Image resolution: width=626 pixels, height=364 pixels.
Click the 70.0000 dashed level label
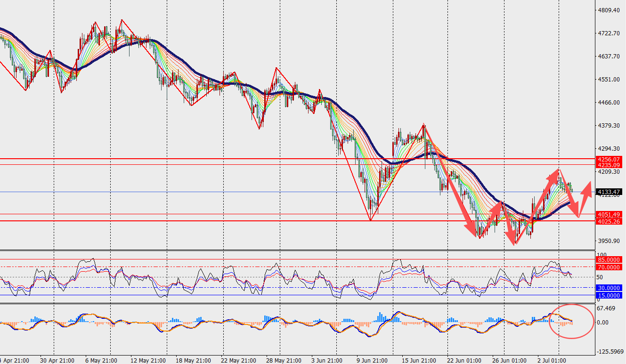click(609, 267)
